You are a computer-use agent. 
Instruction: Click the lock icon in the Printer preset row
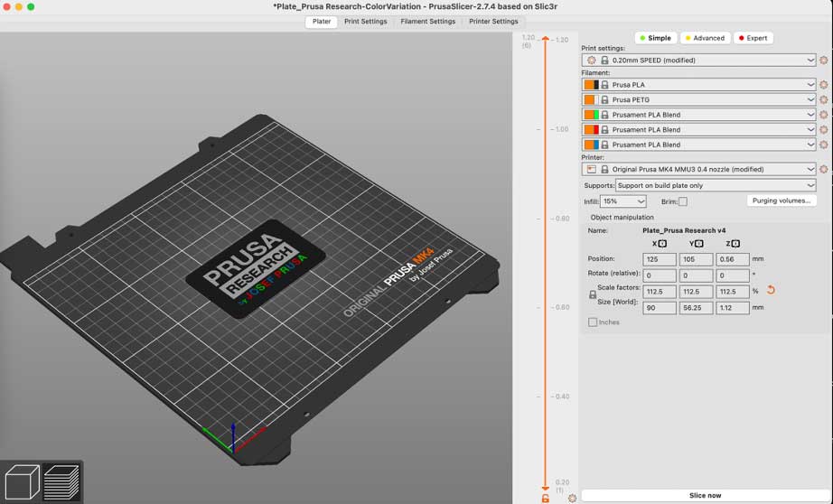pos(604,169)
